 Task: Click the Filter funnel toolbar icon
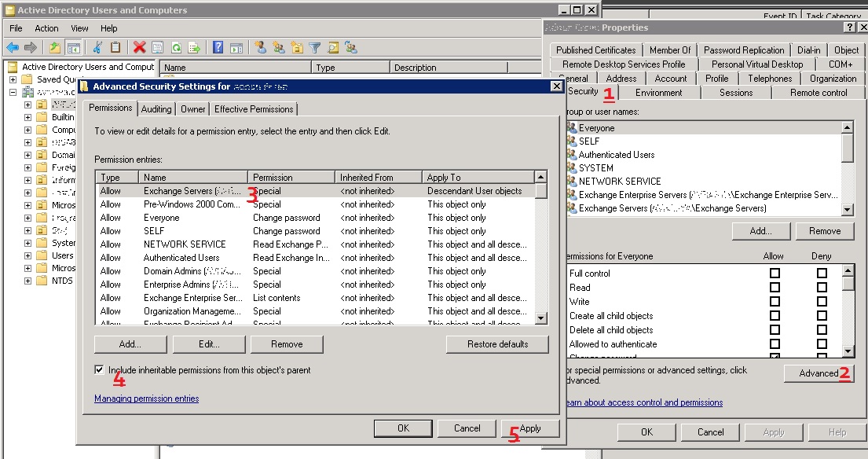[x=315, y=48]
